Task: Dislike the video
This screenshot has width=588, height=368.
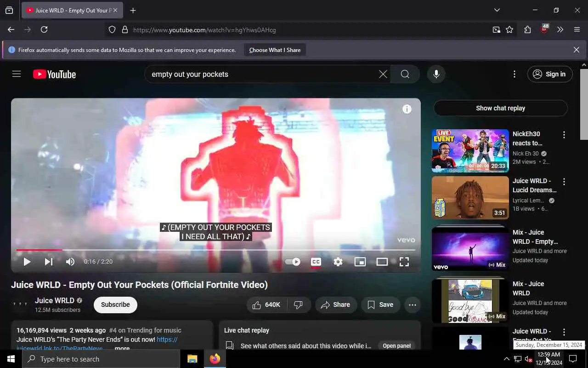Action: tap(299, 305)
